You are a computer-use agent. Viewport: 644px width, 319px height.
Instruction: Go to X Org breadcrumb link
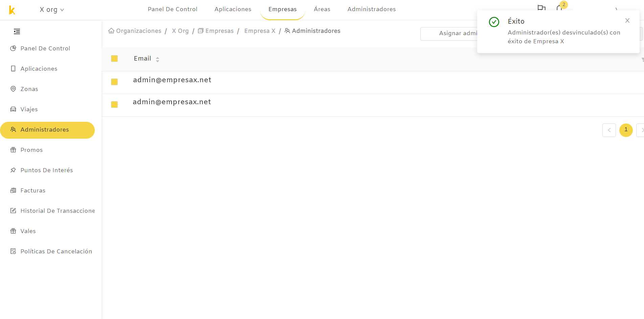click(180, 31)
